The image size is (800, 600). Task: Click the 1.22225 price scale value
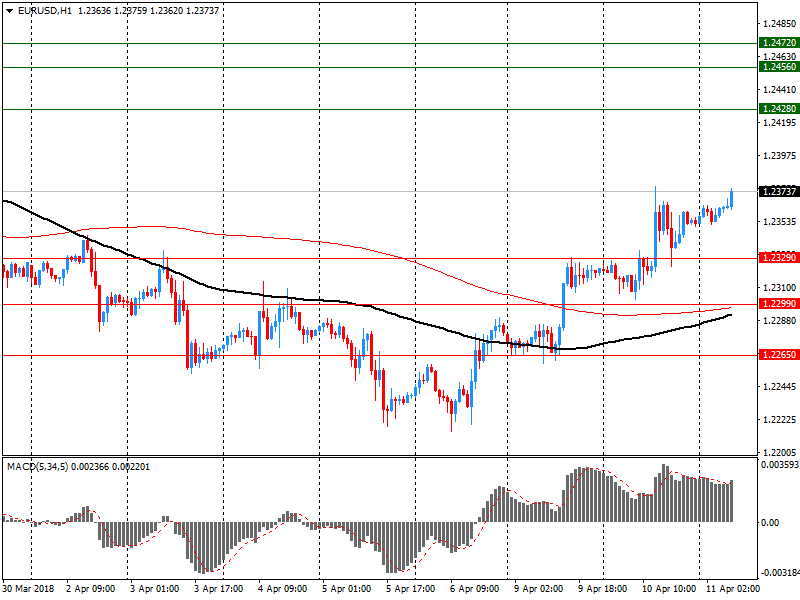pos(779,419)
